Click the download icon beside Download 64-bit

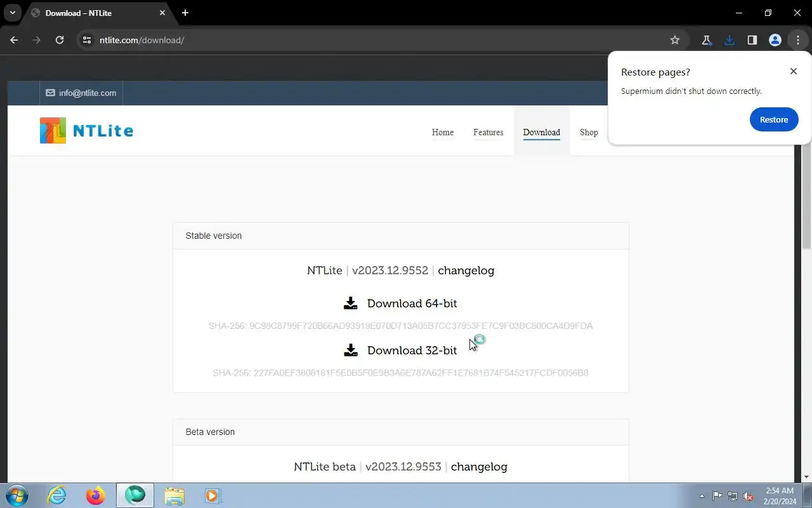(350, 304)
